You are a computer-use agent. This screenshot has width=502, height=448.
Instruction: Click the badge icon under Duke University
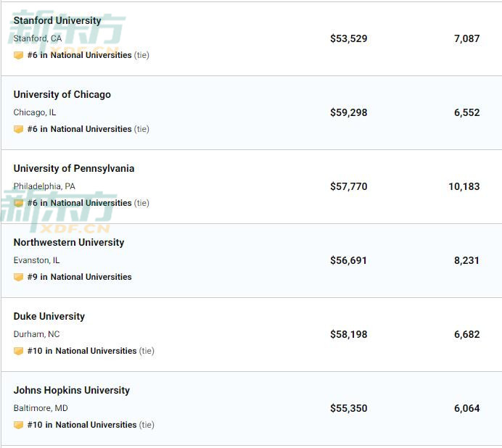[18, 351]
